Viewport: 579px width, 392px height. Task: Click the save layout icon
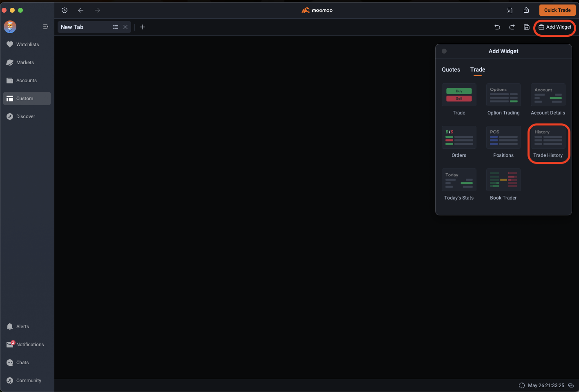527,27
